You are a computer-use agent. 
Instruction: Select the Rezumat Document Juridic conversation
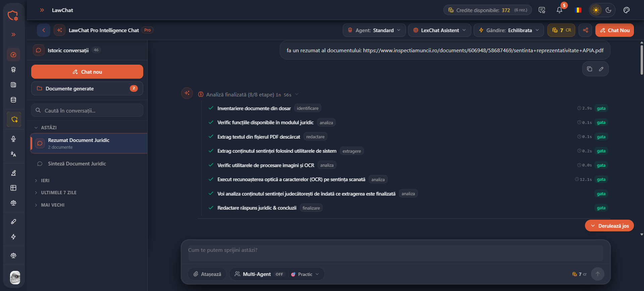pyautogui.click(x=89, y=143)
